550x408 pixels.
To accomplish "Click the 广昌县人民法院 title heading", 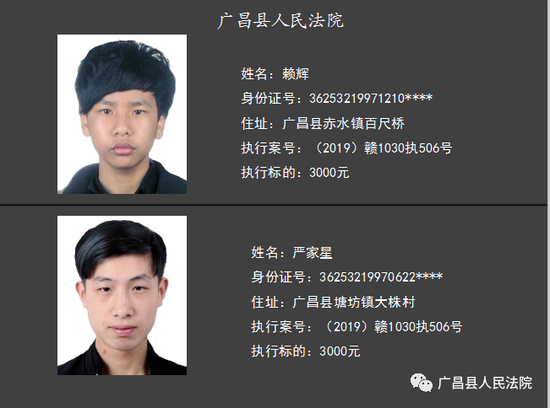I will click(281, 20).
